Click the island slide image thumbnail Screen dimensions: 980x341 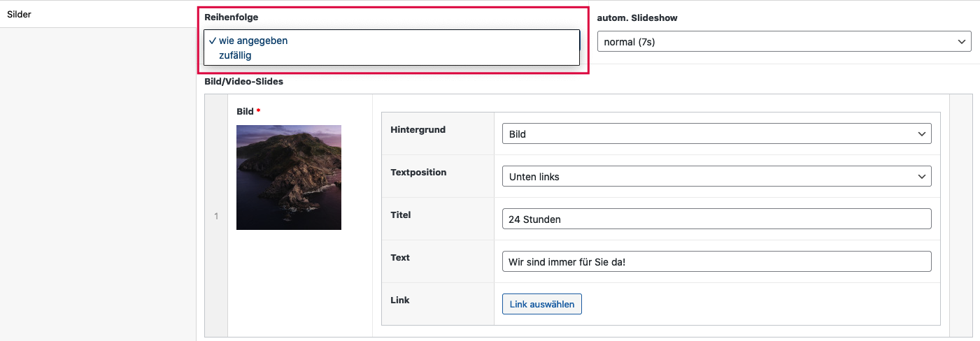tap(288, 177)
